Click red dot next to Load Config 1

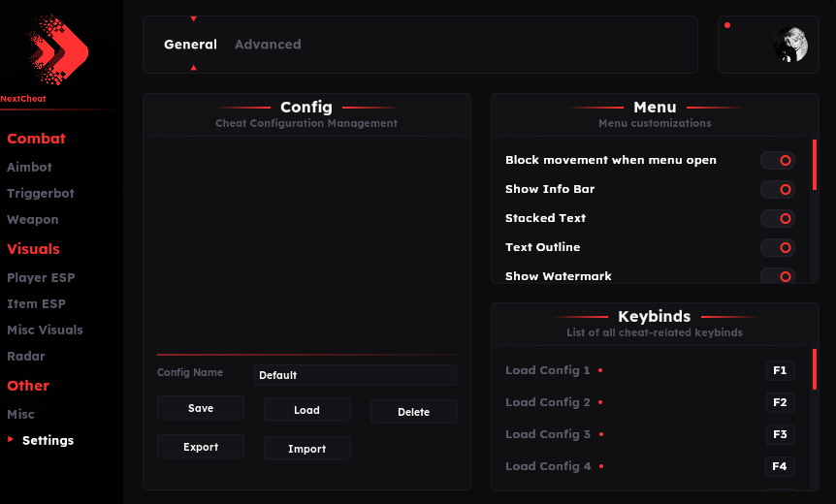pos(600,370)
